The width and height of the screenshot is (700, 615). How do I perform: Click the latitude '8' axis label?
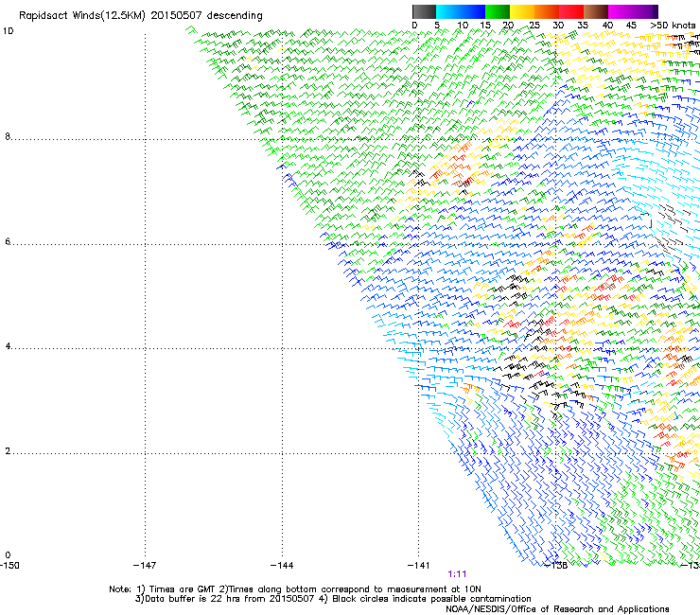[x=8, y=136]
